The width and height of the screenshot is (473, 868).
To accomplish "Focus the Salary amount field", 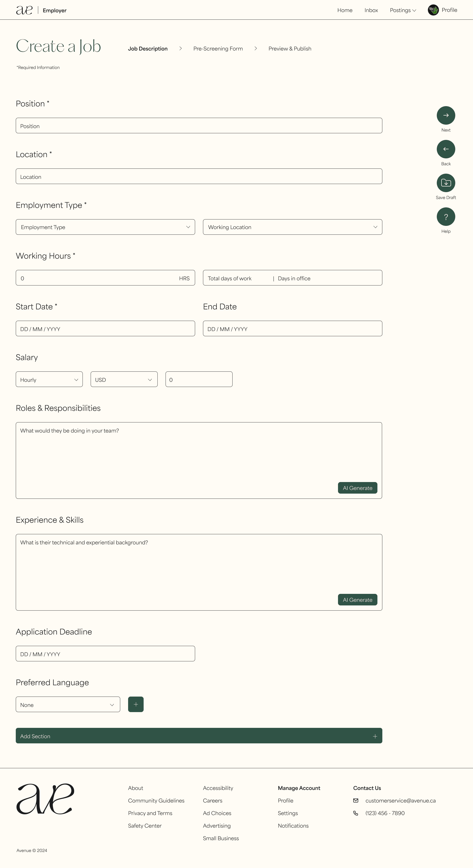I will click(x=199, y=379).
